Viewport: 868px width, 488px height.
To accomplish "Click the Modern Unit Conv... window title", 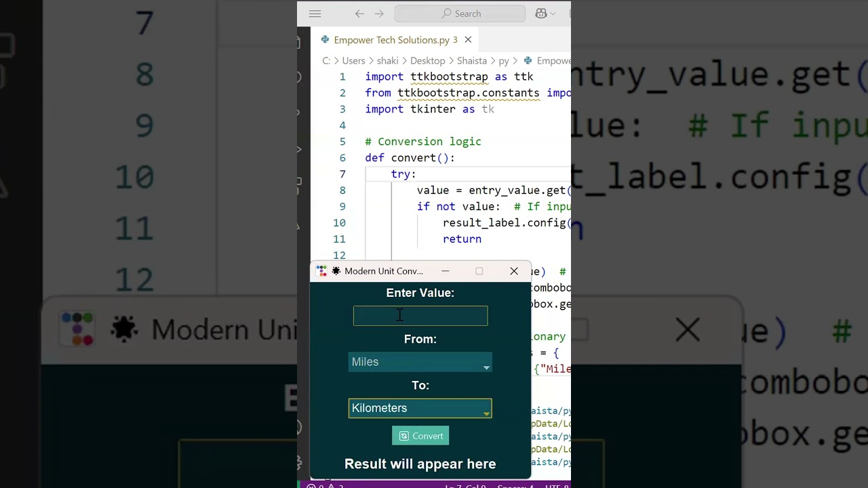I will pyautogui.click(x=383, y=271).
